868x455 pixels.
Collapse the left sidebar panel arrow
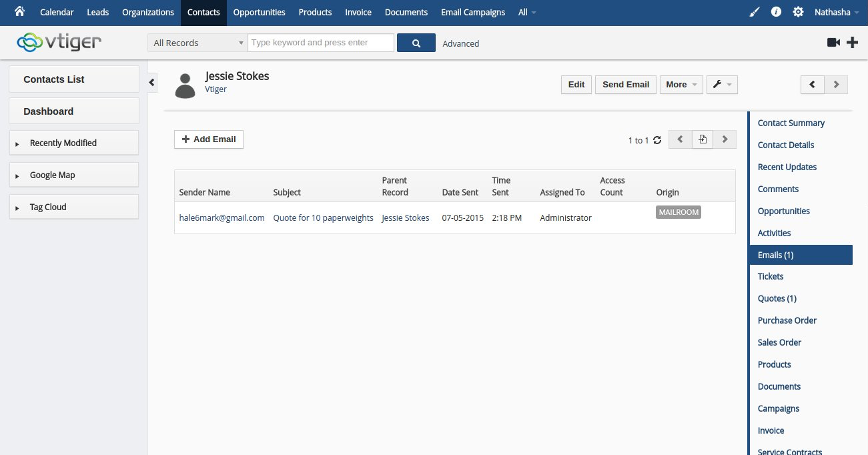click(151, 82)
